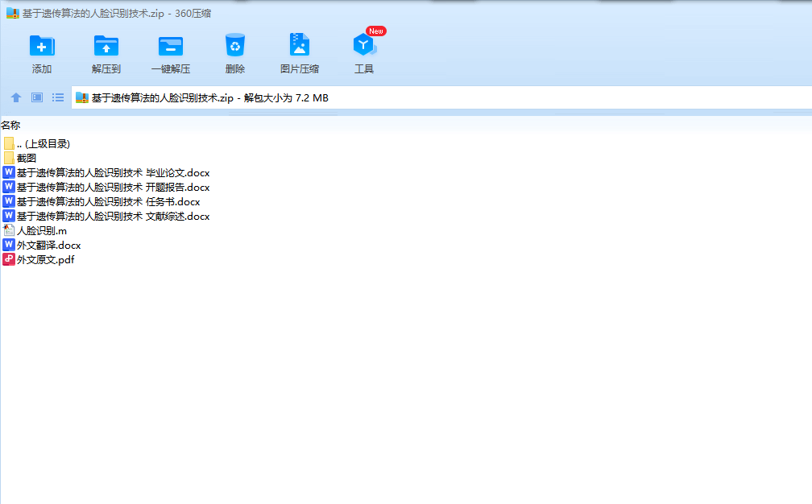Click the 删除 (Delete) trash icon
Viewport: 812px width, 504px height.
click(235, 46)
